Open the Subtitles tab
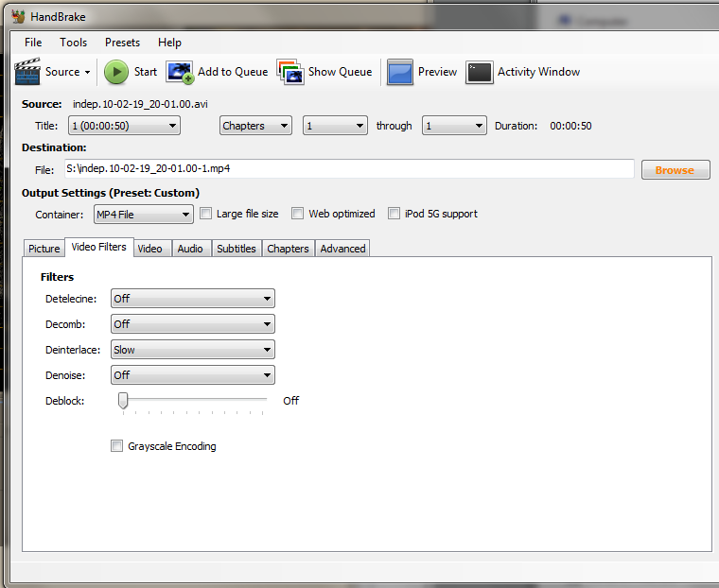The width and height of the screenshot is (719, 588). click(x=237, y=249)
